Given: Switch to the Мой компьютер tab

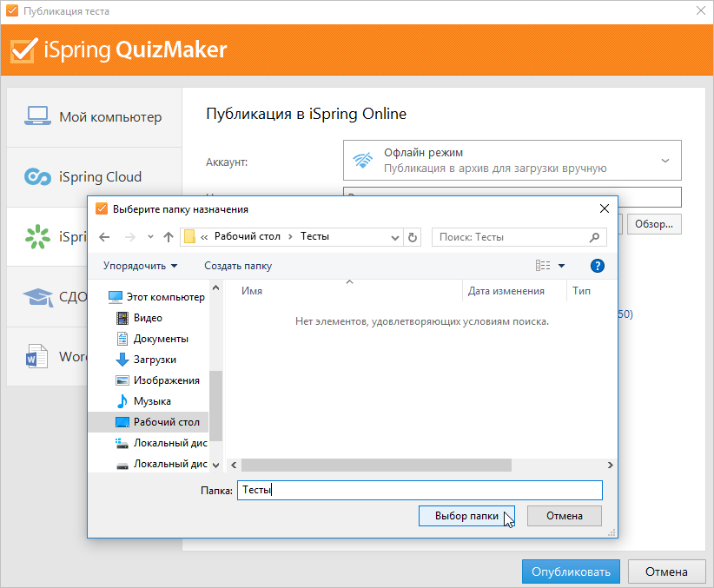Looking at the screenshot, I should click(x=95, y=117).
